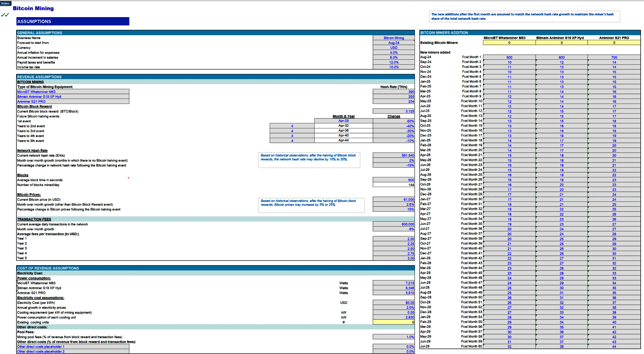
Task: Select the Currency cell 'USD'
Action: point(394,48)
